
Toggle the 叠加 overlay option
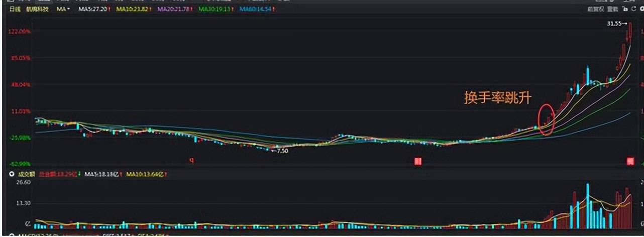click(x=612, y=9)
